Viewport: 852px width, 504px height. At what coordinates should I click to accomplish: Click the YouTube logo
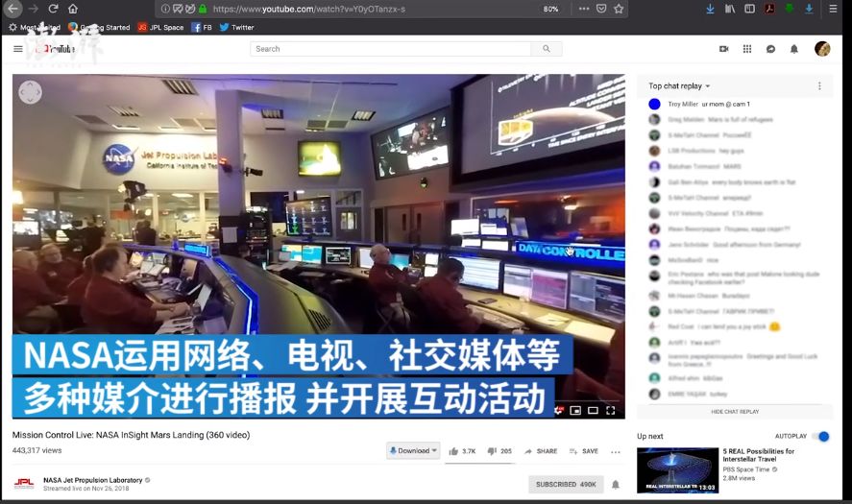pyautogui.click(x=56, y=49)
